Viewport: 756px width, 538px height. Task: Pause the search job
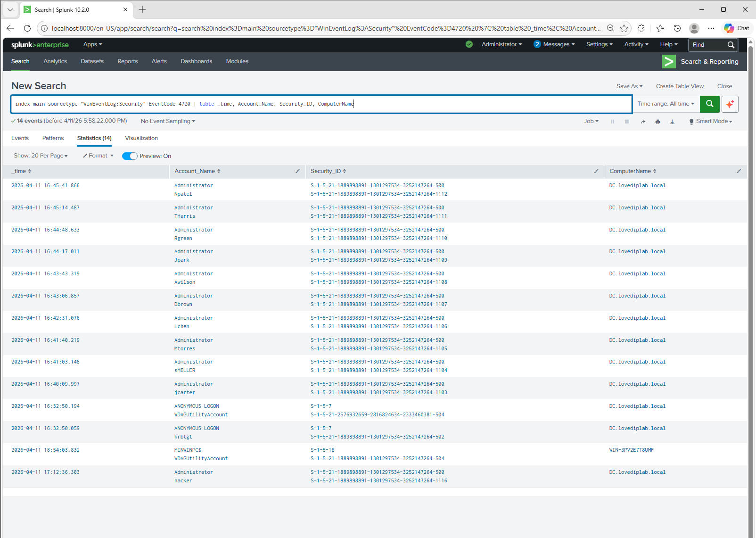[612, 122]
